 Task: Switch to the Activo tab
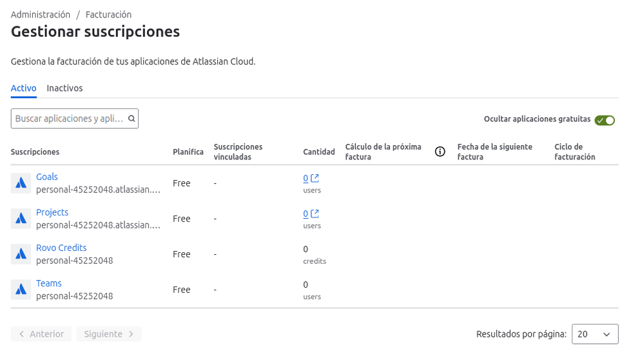pyautogui.click(x=23, y=88)
